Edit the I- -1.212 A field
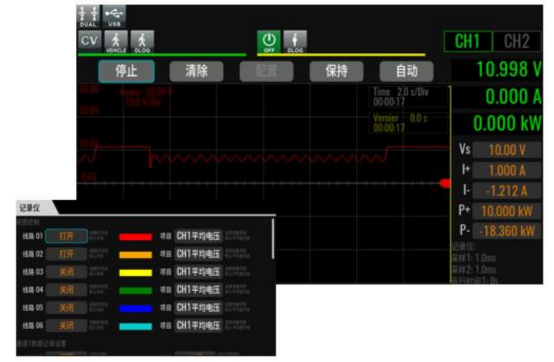 (x=507, y=191)
